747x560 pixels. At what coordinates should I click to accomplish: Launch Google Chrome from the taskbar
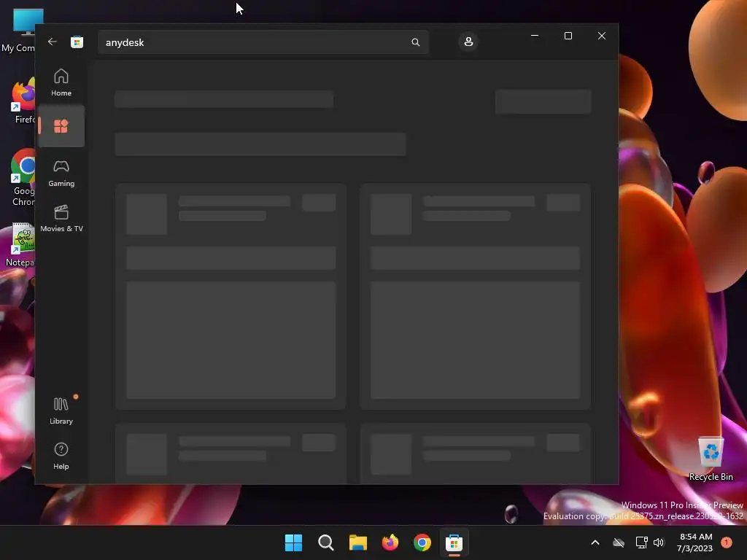422,542
